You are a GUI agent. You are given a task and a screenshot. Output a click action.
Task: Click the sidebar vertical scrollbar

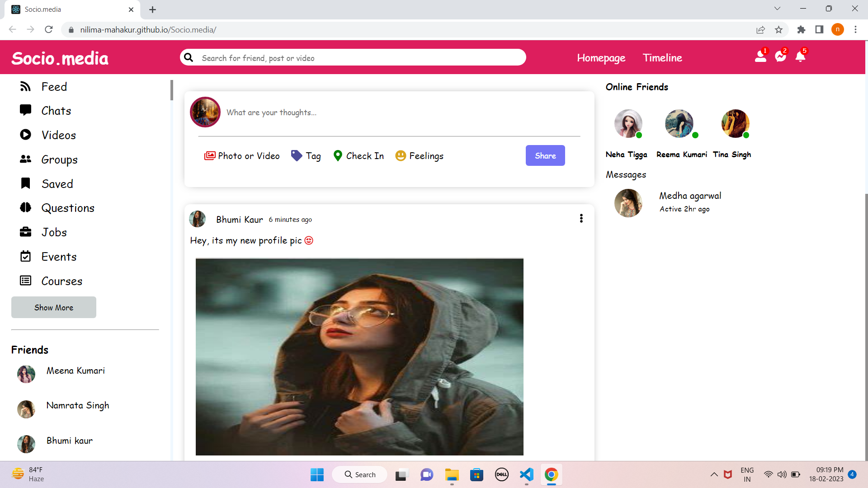point(172,90)
